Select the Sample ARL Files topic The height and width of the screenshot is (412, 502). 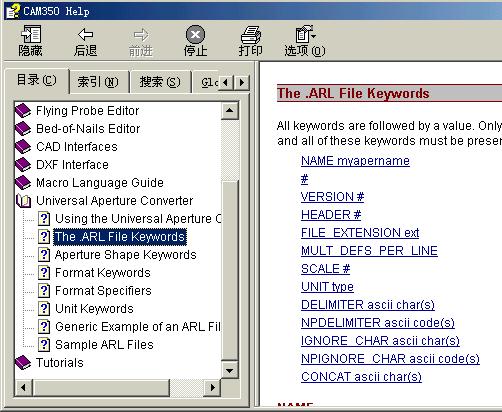click(x=104, y=345)
